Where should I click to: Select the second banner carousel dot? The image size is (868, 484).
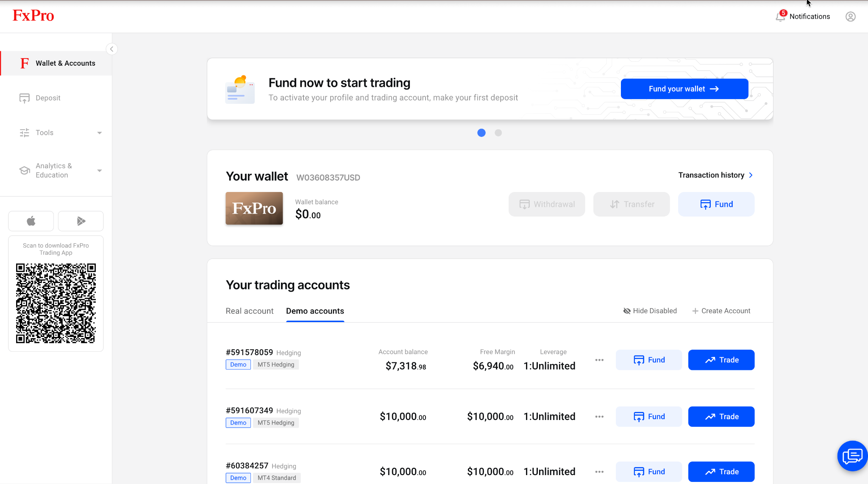point(498,133)
